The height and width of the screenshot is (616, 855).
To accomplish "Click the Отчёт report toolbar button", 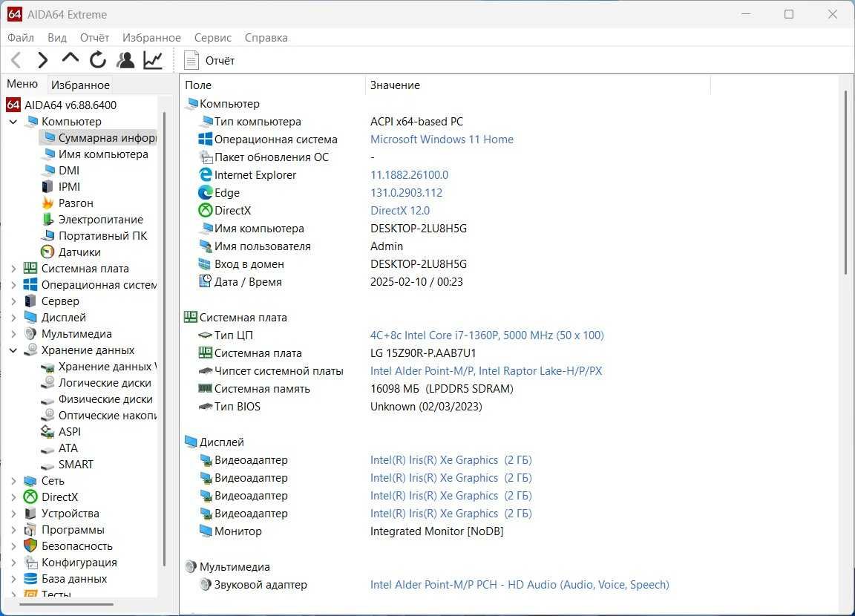I will click(210, 61).
